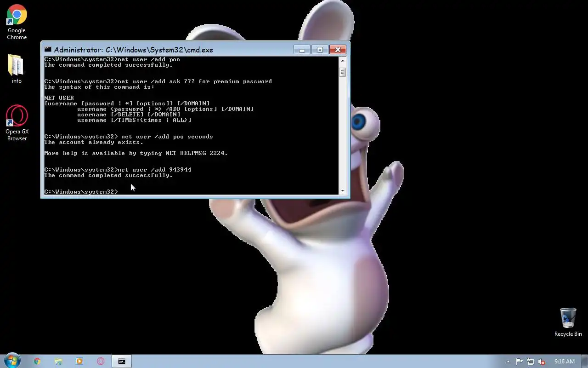Click the title bar text 'Administrator: C:\Windows\System32\cmd.exe'

coord(134,50)
